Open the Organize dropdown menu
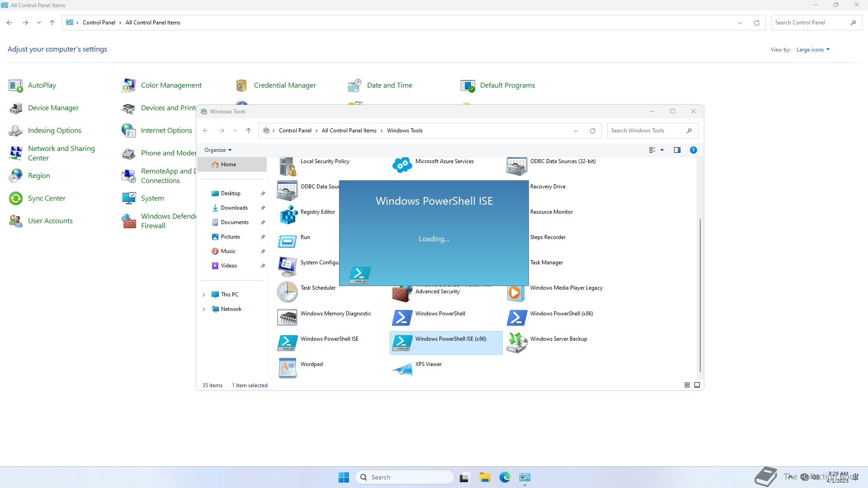The height and width of the screenshot is (488, 868). point(217,150)
